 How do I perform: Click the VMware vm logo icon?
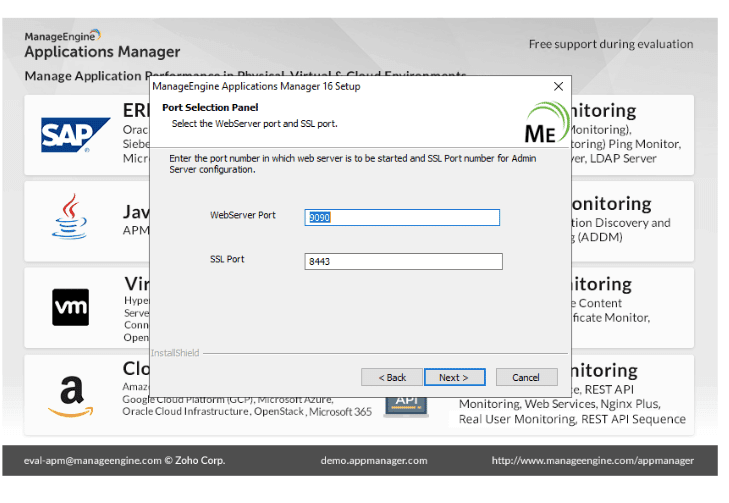click(70, 307)
